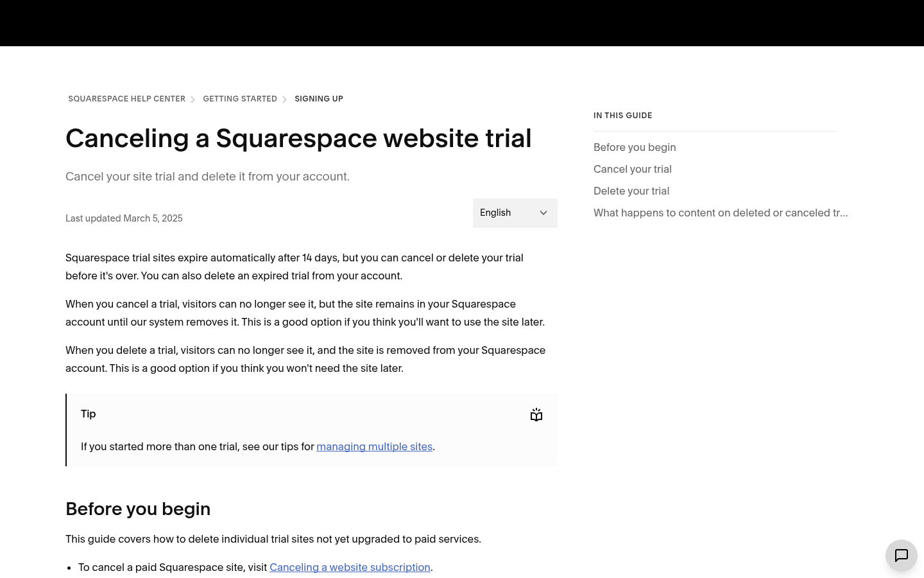Viewport: 924px width, 578px height.
Task: Click the page title Canceling a Squarespace website trial
Action: pyautogui.click(x=298, y=138)
